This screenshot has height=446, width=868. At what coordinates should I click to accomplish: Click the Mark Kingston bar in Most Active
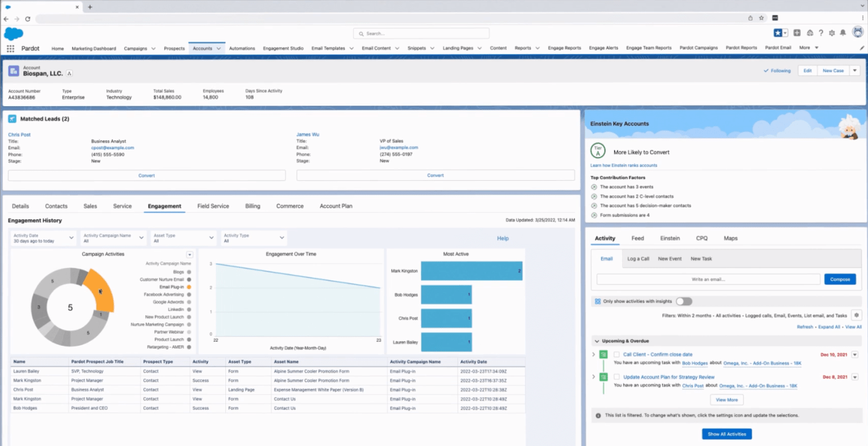[471, 271]
